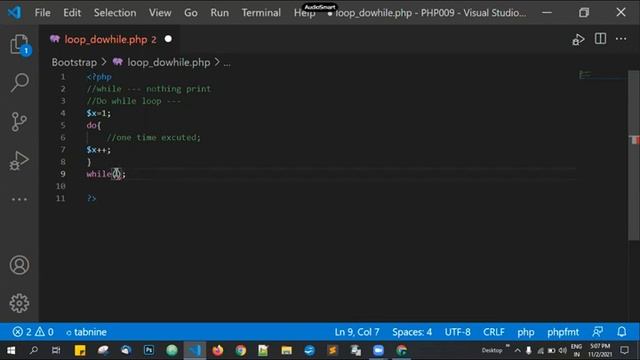Click the Visual Studio Code taskbar icon
640x360 pixels.
coord(195,350)
